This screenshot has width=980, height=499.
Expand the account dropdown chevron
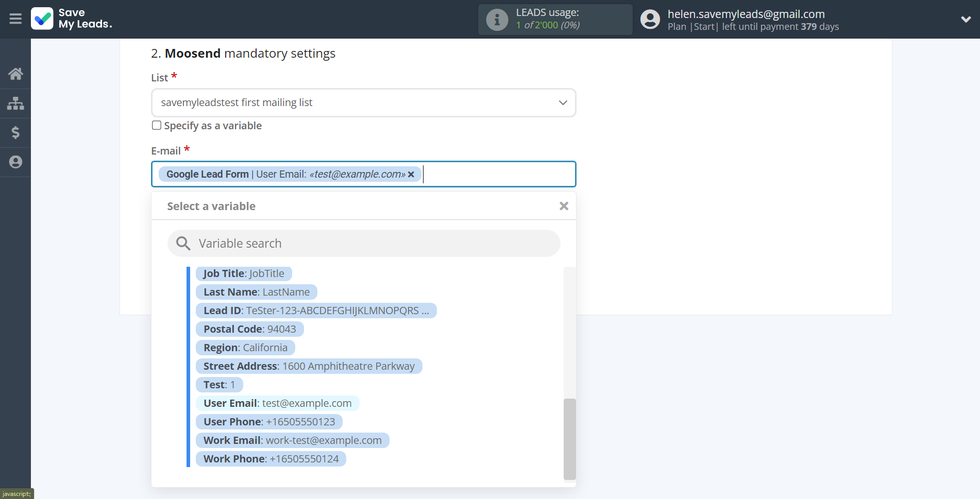tap(966, 20)
